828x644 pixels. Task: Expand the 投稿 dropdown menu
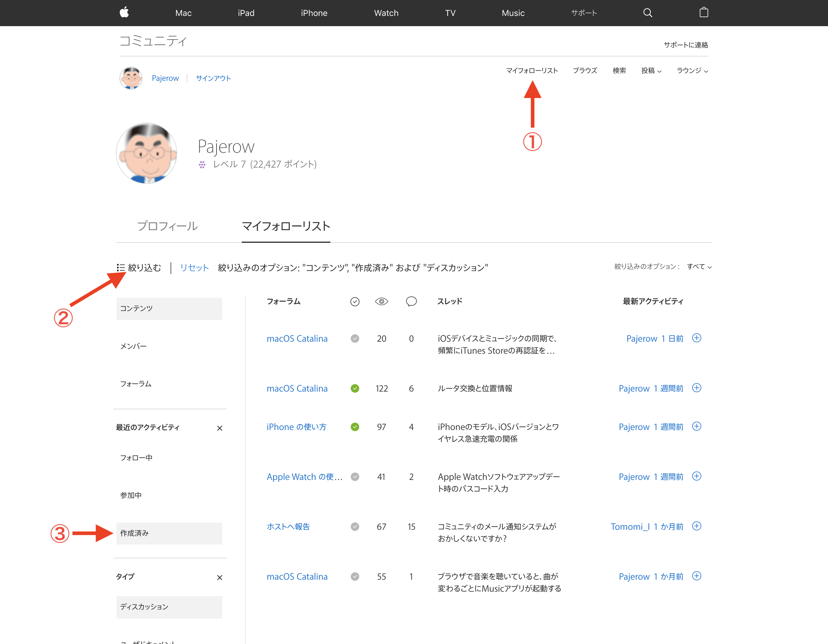pos(651,71)
